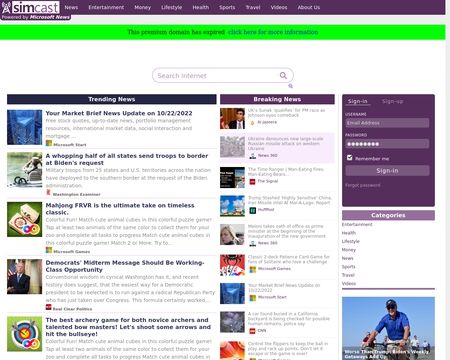Screen dimensions: 450x360
Task: Click the small zoom icon below search box
Action: pos(290,86)
